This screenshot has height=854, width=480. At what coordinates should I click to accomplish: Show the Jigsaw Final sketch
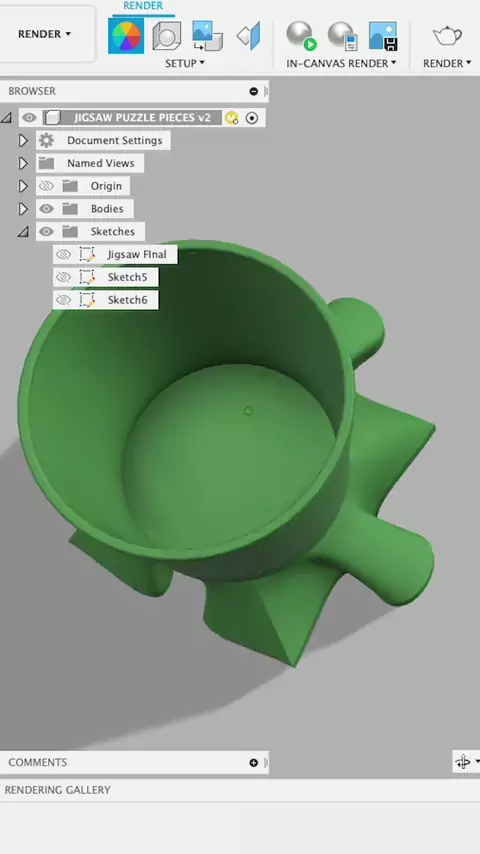pyautogui.click(x=63, y=254)
